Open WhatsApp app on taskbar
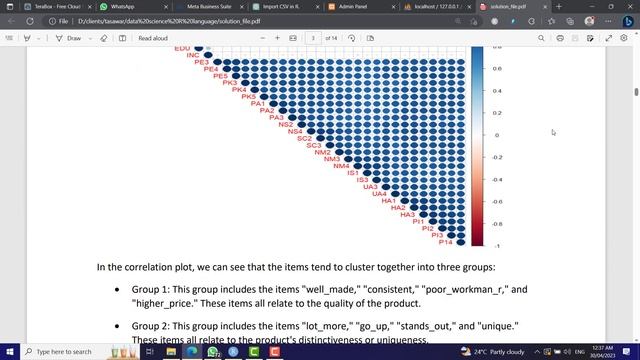The width and height of the screenshot is (640, 360). coord(213,351)
